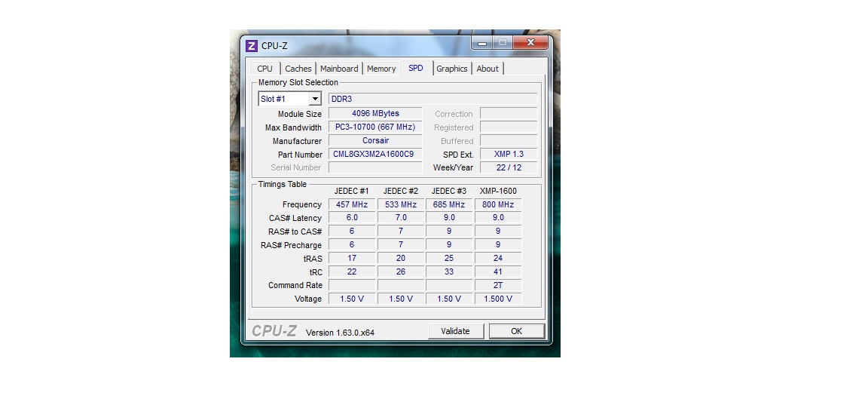This screenshot has width=868, height=411.
Task: Click tRC value 41
Action: point(498,272)
